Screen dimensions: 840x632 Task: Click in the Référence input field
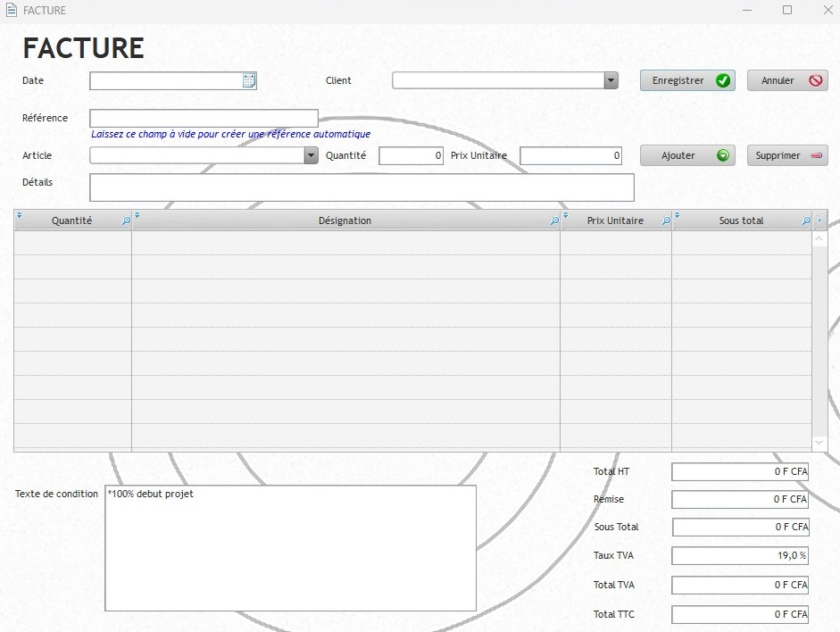204,119
